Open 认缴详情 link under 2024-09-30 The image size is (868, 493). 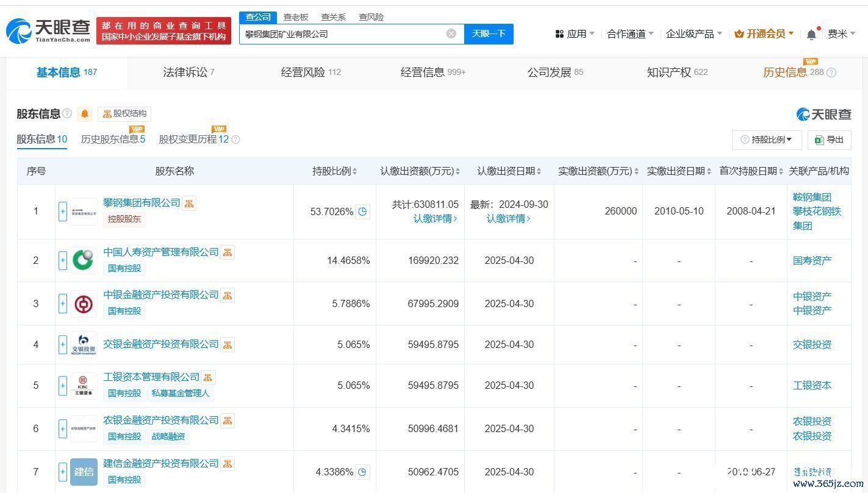tap(509, 218)
